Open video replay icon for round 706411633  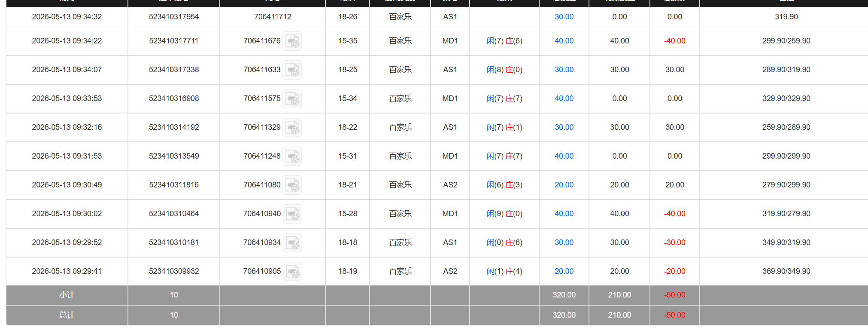coord(292,70)
